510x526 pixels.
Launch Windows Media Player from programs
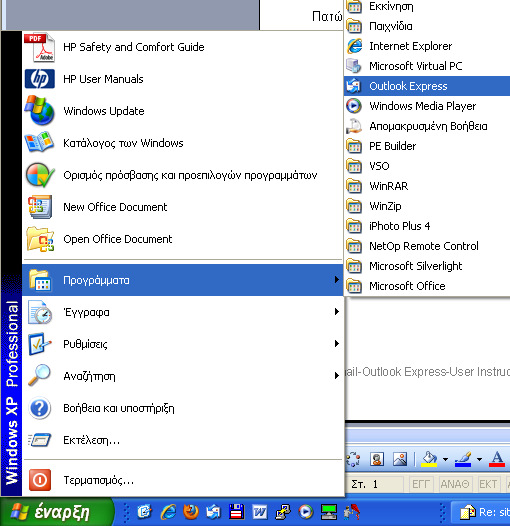pos(427,106)
